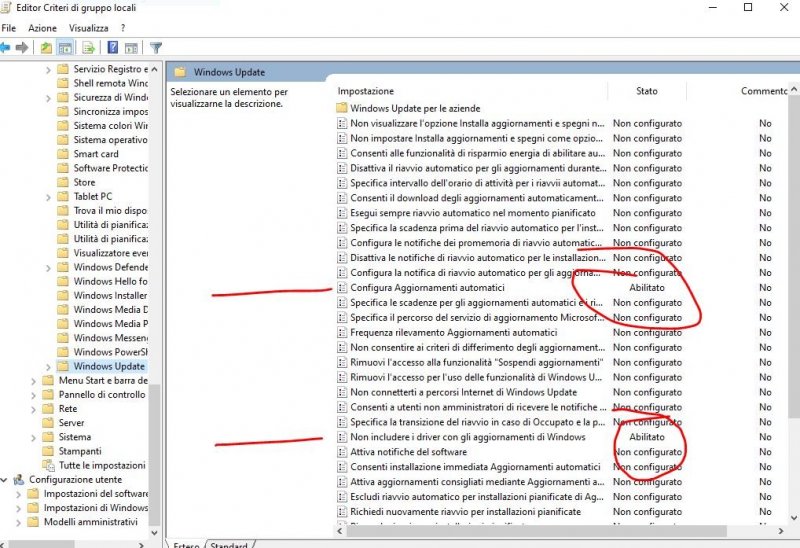Select the Attiva notifiche del software setting
Screen dimensions: 800x548
click(x=408, y=452)
